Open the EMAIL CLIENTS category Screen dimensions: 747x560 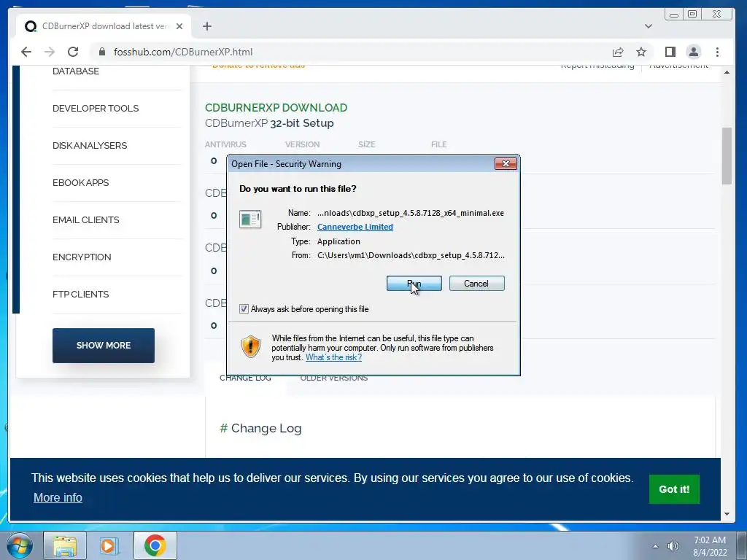[86, 219]
